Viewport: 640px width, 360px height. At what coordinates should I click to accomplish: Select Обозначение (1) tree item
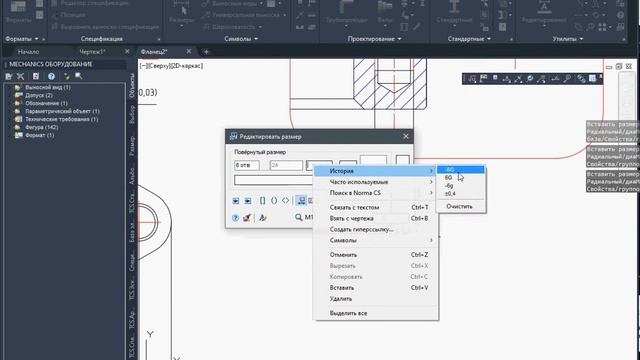(46, 103)
